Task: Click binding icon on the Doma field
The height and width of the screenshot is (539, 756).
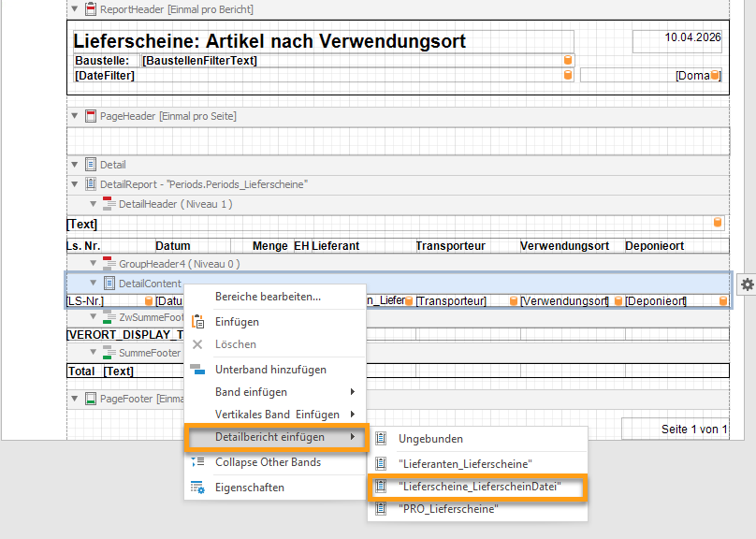Action: pos(715,75)
